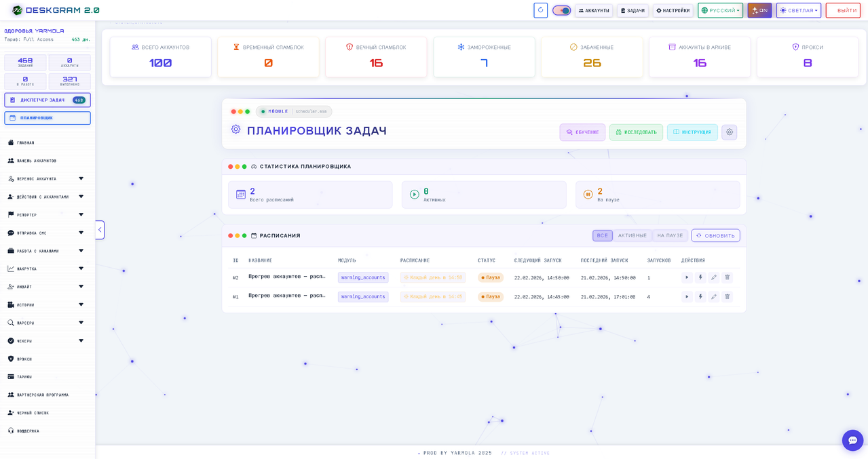Viewport: 868px width, 459px height.
Task: Click the ИССЛЕДОВАТЬ binoculars button
Action: pyautogui.click(x=636, y=132)
